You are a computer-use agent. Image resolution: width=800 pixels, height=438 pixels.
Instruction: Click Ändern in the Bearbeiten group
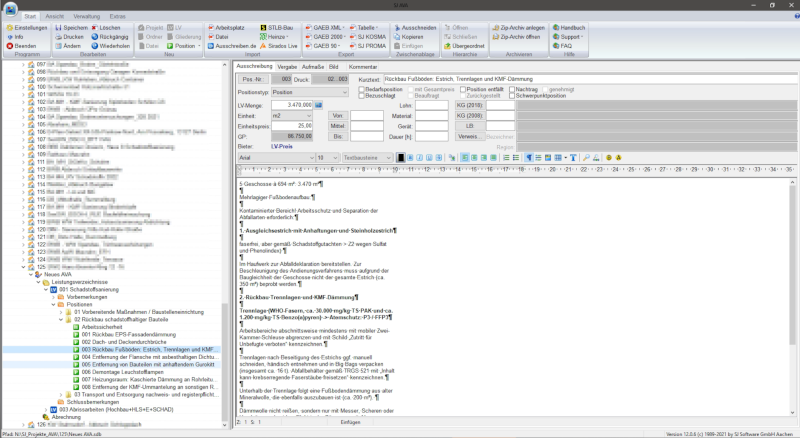[68, 46]
